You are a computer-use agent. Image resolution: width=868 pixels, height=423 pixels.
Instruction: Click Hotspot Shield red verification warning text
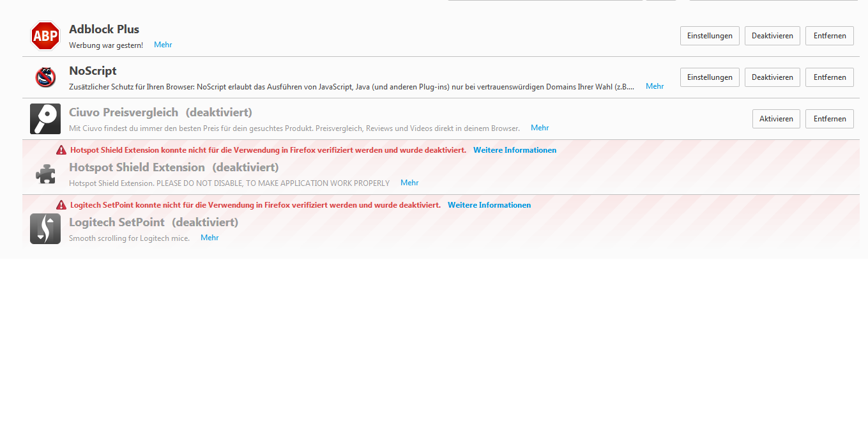coord(268,150)
